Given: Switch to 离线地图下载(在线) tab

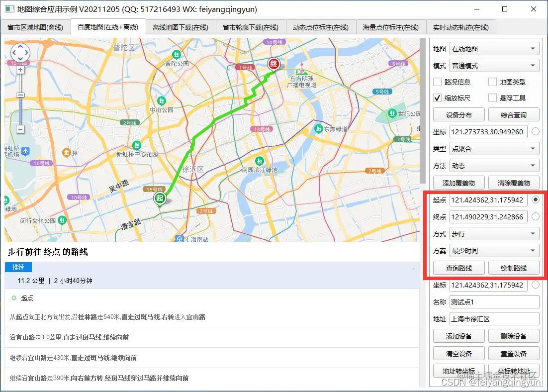Looking at the screenshot, I should coord(181,27).
